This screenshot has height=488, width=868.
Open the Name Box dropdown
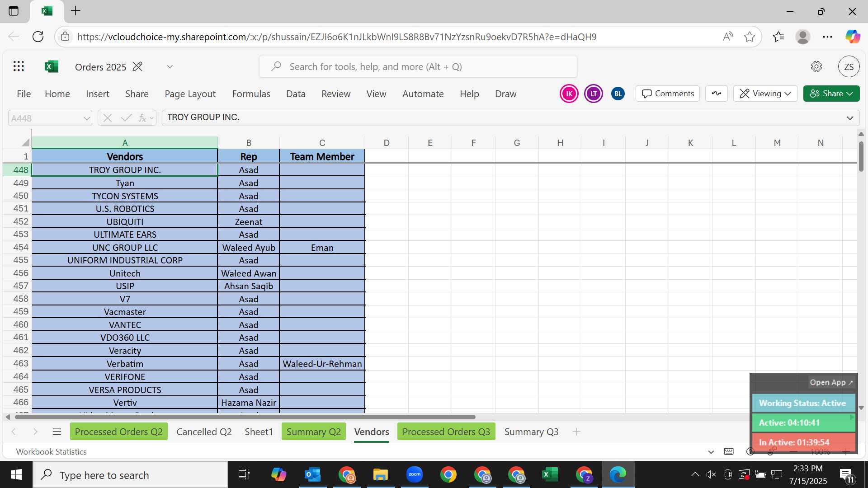tap(86, 118)
